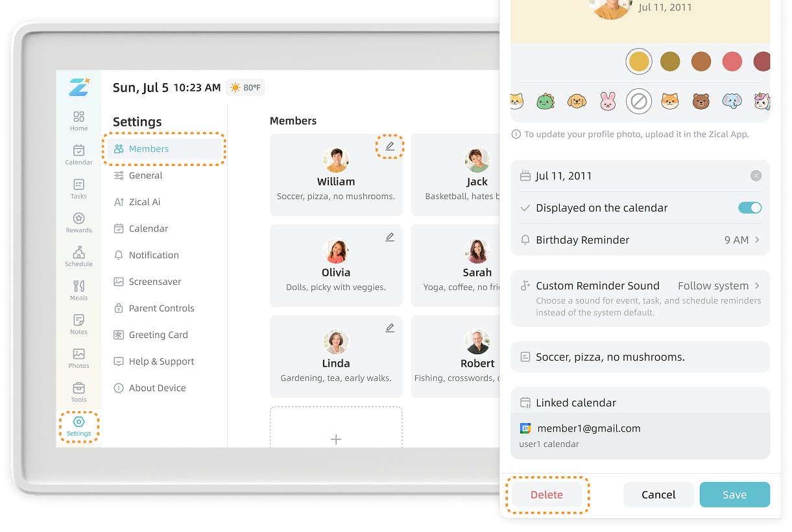Image resolution: width=792 pixels, height=532 pixels.
Task: Click the pencil icon on Olivia's card
Action: [x=390, y=237]
